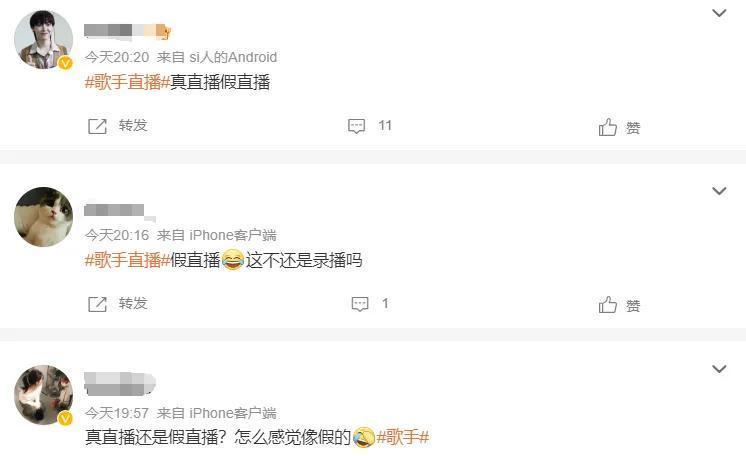
Task: Expand options chevron on second post
Action: click(719, 191)
